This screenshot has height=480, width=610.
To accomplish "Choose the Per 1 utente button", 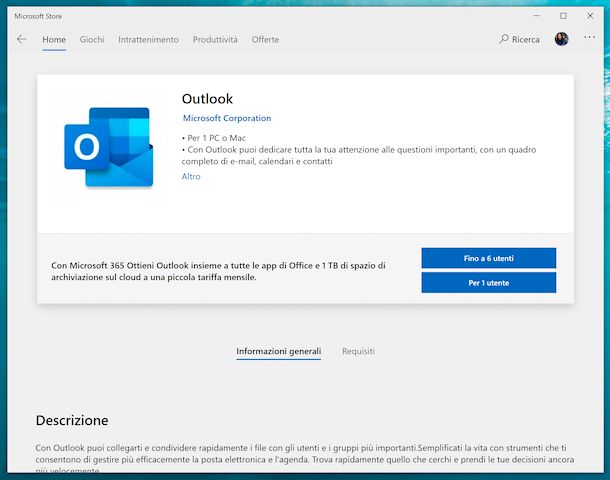I will [x=489, y=283].
